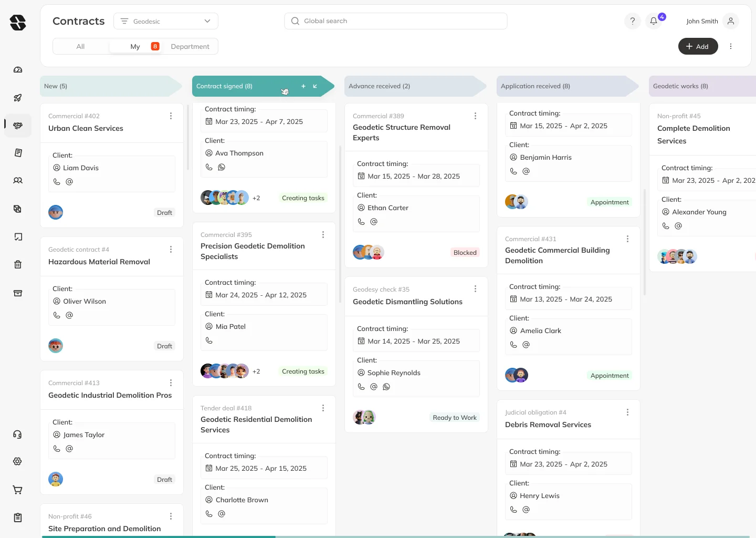
Task: Open the Contracts handshake icon in sidebar
Action: (17, 126)
